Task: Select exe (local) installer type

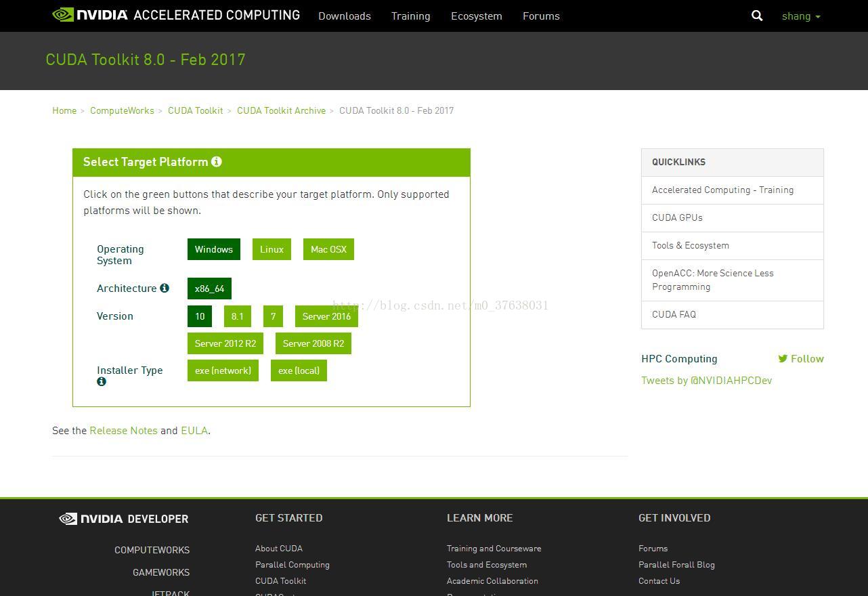Action: coord(299,370)
